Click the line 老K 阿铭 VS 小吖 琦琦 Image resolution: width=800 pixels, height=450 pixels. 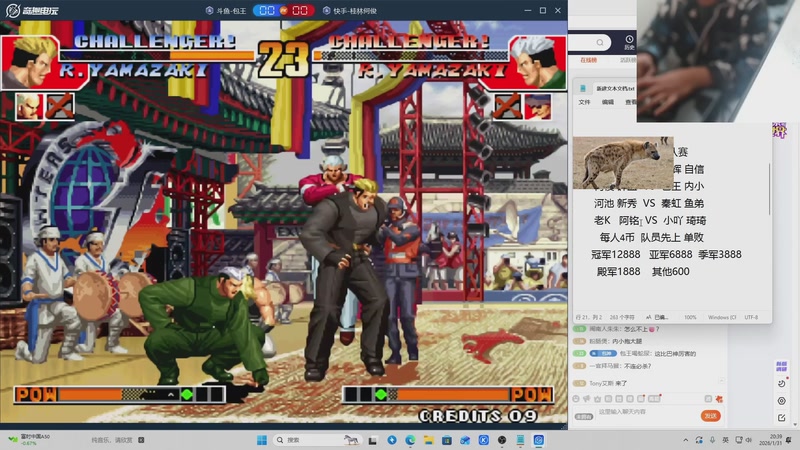[x=649, y=220]
